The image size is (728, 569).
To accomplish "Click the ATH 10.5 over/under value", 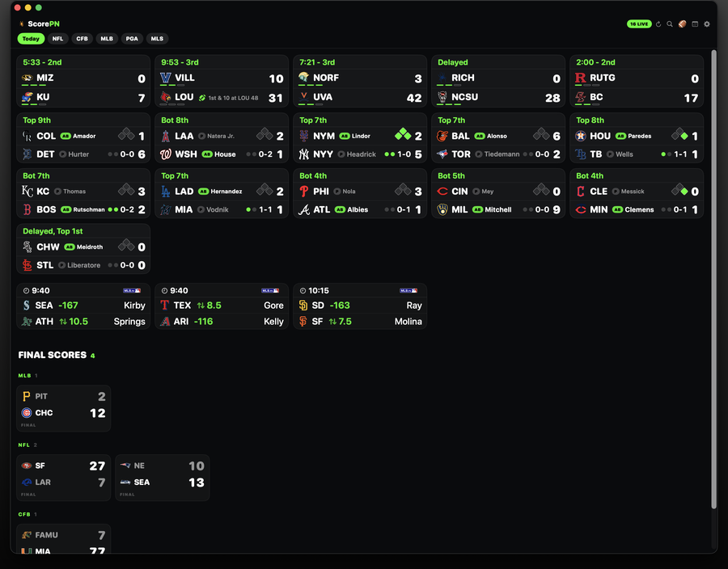I will tap(74, 322).
